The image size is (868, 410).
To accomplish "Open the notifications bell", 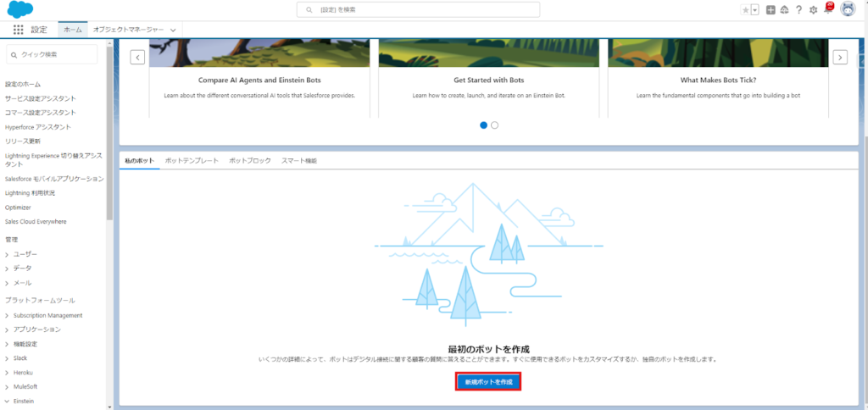I will point(828,8).
